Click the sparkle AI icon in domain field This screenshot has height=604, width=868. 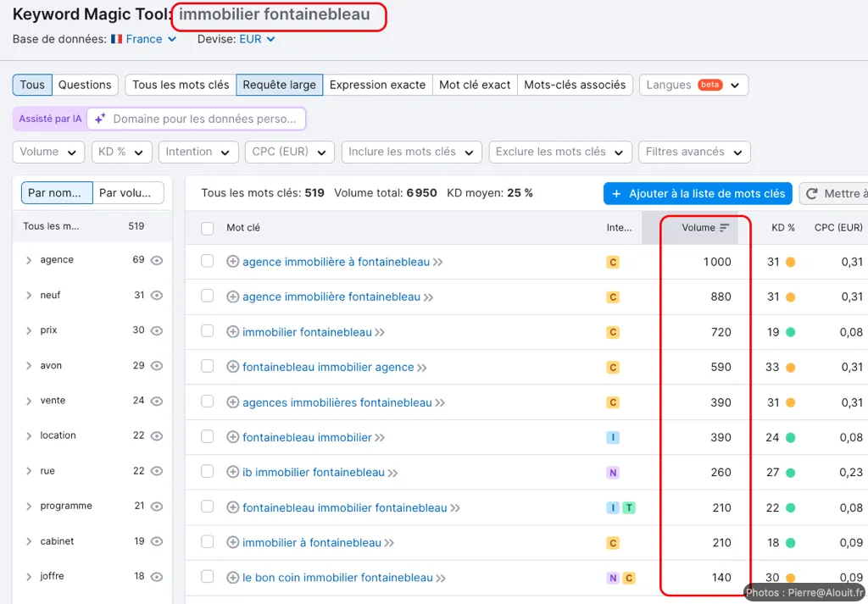pyautogui.click(x=100, y=119)
